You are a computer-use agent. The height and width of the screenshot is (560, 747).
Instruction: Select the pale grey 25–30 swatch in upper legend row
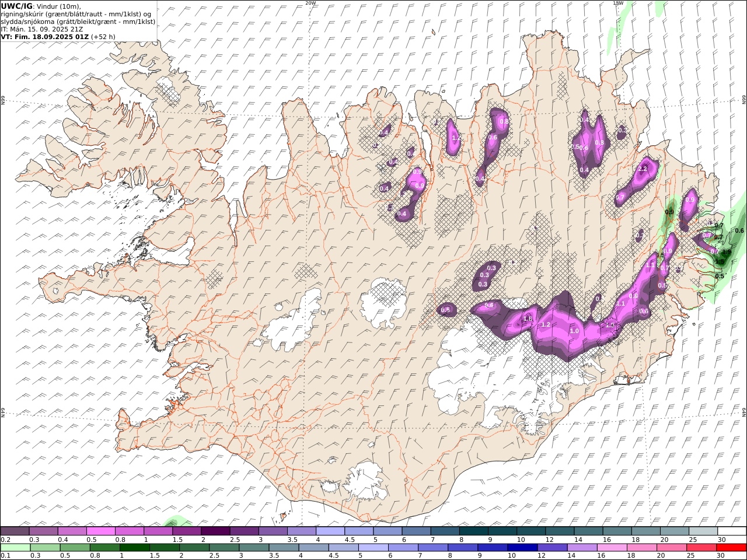(703, 531)
